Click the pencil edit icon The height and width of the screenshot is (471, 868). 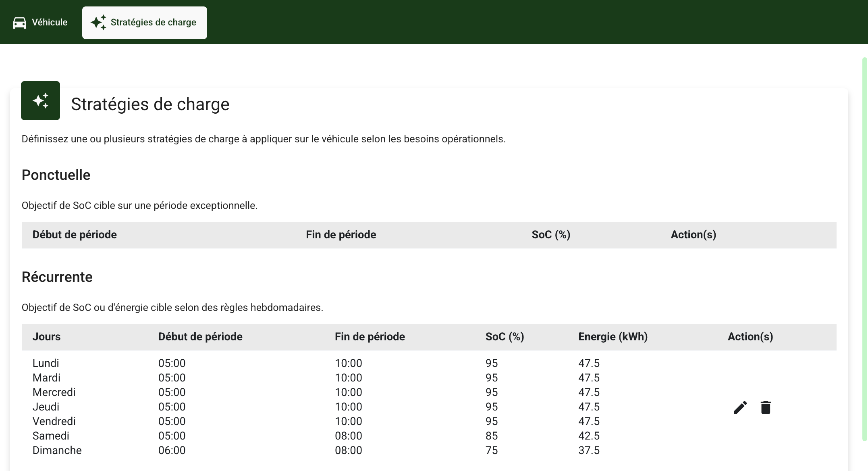740,407
